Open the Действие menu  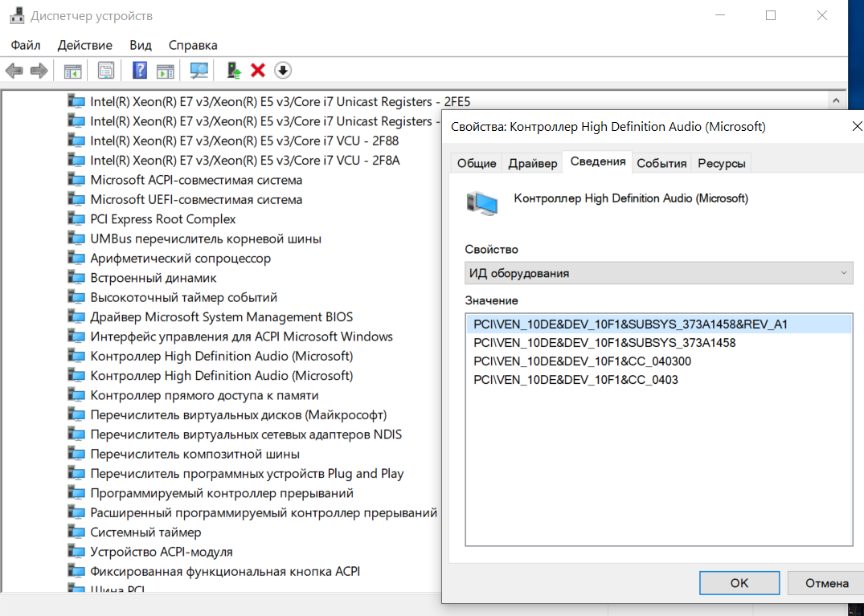85,45
